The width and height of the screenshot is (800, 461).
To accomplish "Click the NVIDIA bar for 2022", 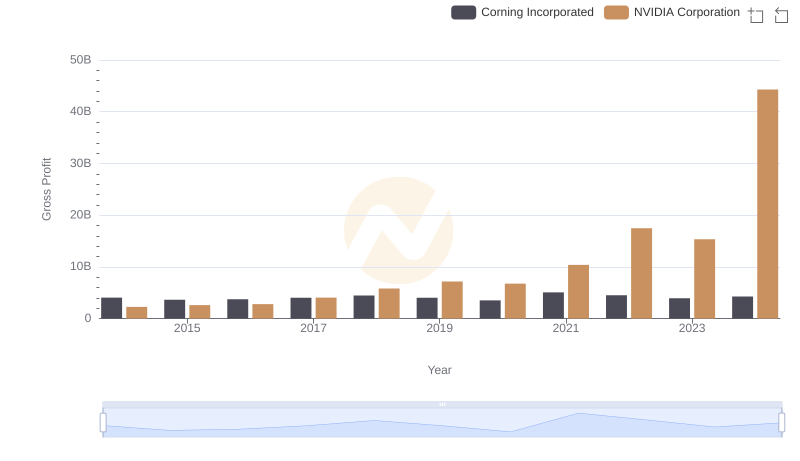I will pos(641,273).
